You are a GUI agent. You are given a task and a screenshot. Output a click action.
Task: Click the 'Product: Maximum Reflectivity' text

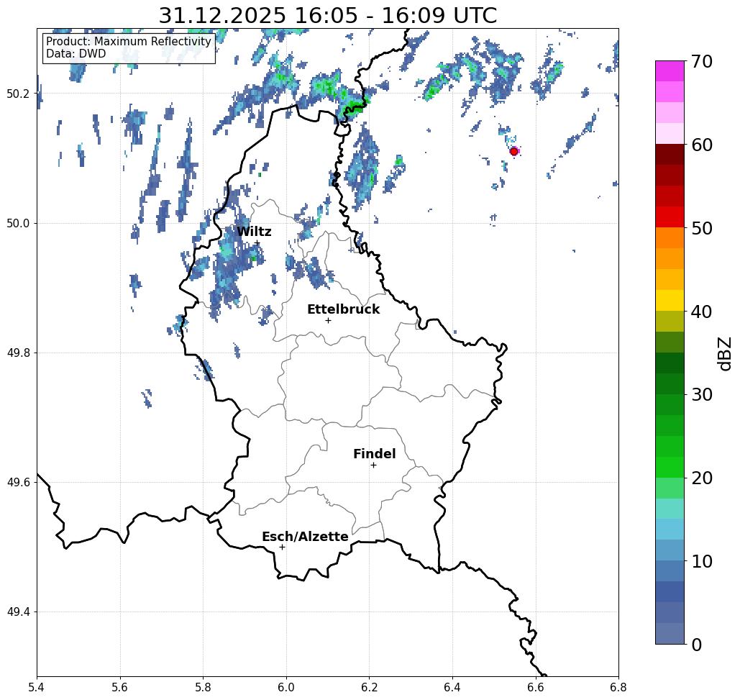(128, 42)
